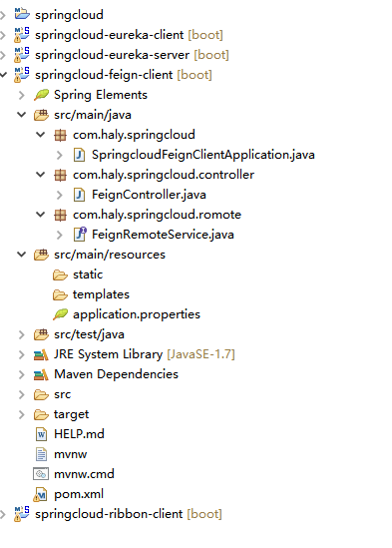Expand the springcloud project node
Screen dimensions: 392x548
tap(3, 15)
